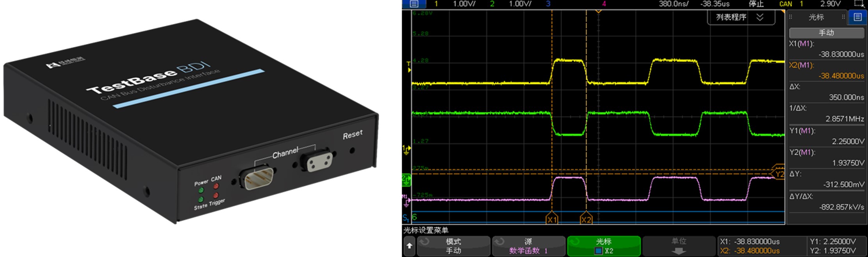The height and width of the screenshot is (257, 868).
Task: Select the X1 cursor handle marker
Action: [552, 219]
